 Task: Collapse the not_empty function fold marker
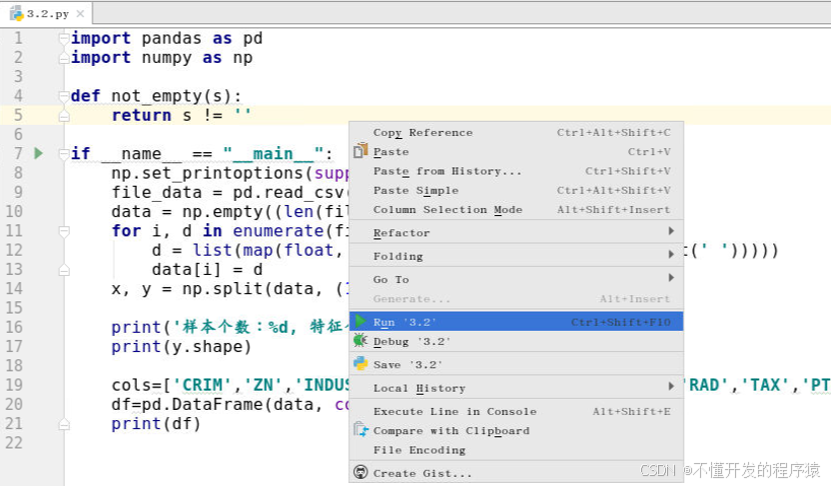(64, 96)
